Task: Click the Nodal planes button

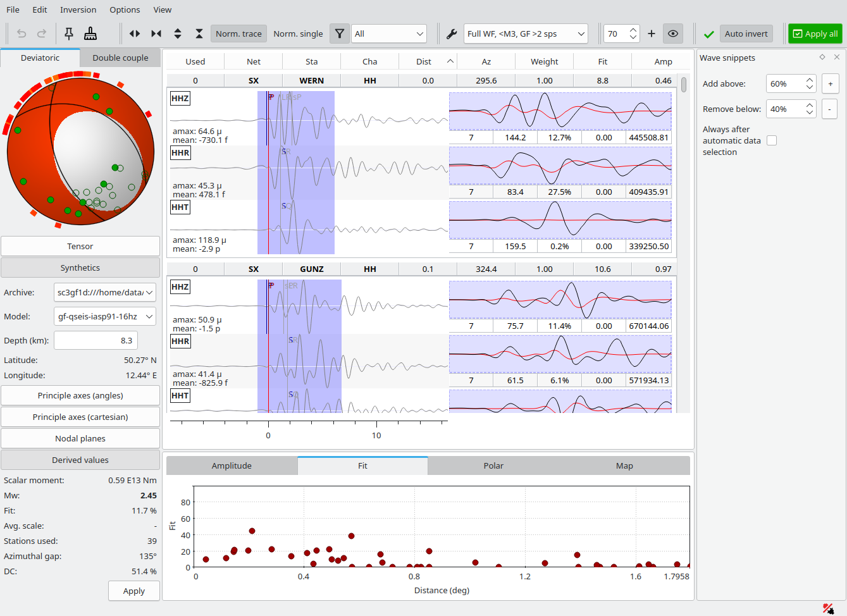Action: coord(80,438)
